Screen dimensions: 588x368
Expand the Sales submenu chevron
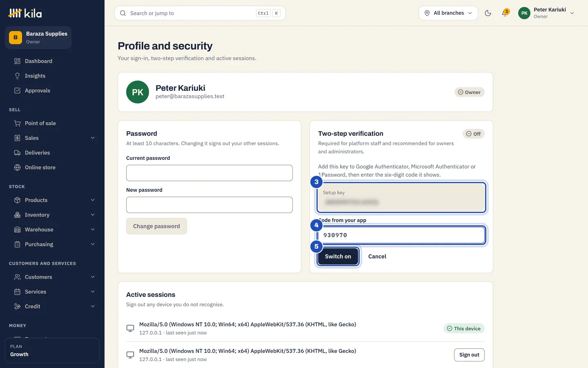(x=93, y=138)
